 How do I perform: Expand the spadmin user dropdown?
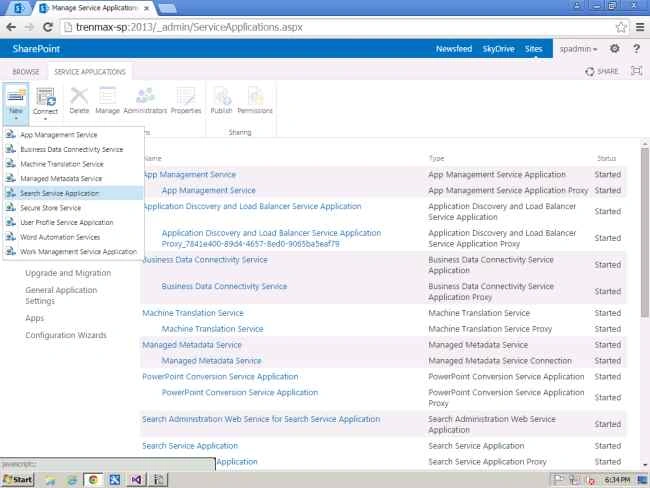578,49
